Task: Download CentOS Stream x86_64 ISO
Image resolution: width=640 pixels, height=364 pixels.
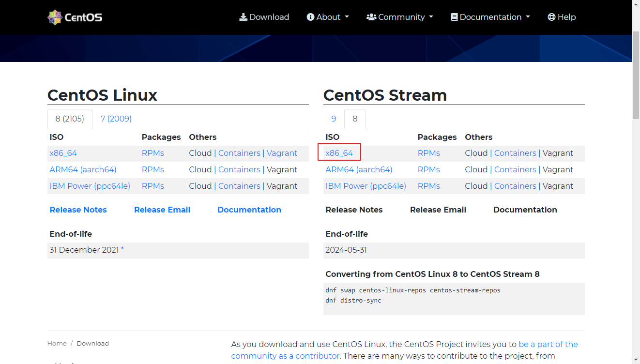Action: [x=339, y=153]
